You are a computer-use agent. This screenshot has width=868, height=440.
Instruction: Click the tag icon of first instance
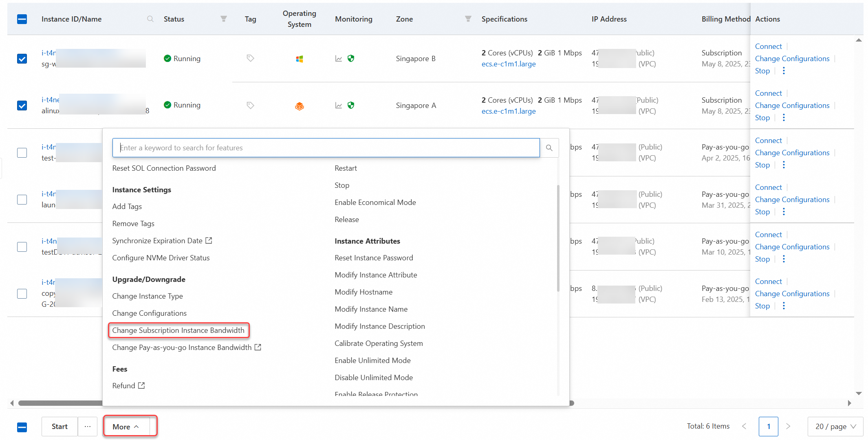tap(250, 58)
